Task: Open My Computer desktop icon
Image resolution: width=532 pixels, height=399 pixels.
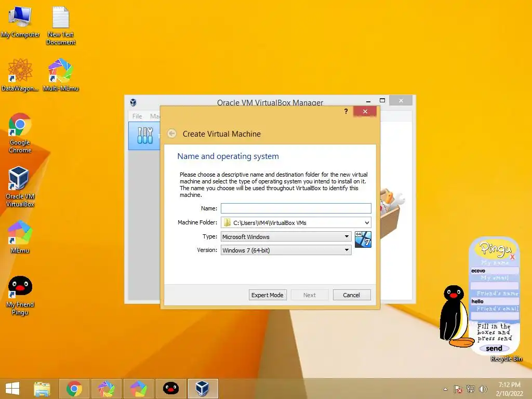Action: pos(20,22)
